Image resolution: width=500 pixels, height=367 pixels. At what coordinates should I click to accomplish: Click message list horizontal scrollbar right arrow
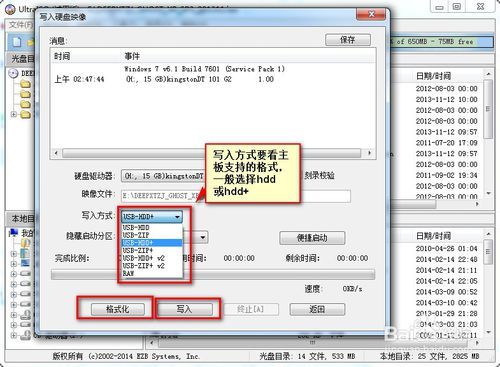(x=369, y=153)
